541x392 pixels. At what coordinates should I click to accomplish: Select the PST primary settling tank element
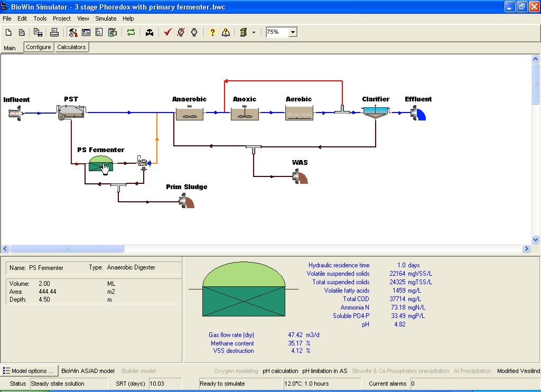point(71,113)
